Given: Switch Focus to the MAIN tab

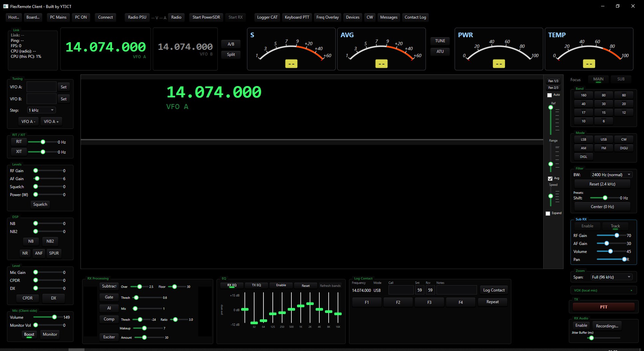Looking at the screenshot, I should [x=598, y=79].
